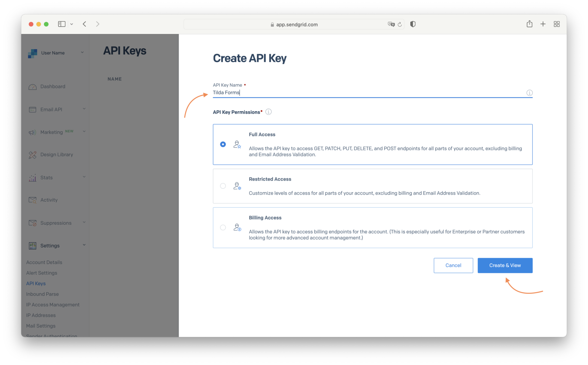588x365 pixels.
Task: Click the Settings sliders icon
Action: (x=33, y=246)
